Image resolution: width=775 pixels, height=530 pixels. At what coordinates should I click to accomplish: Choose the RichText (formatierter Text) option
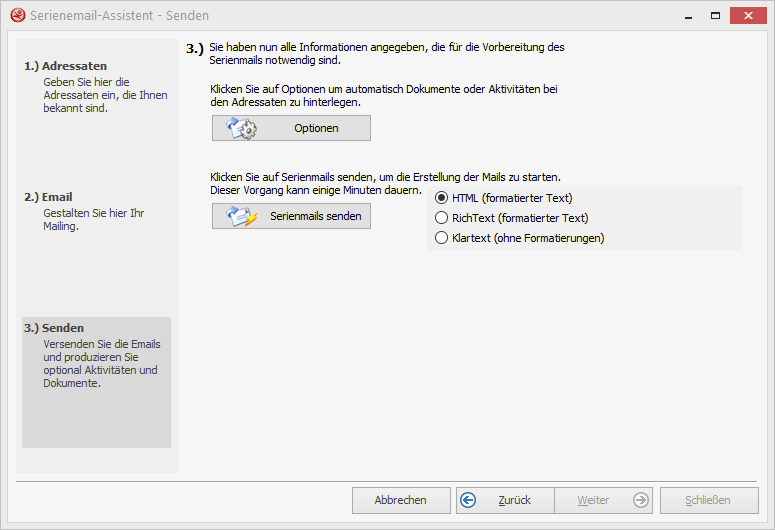[442, 218]
